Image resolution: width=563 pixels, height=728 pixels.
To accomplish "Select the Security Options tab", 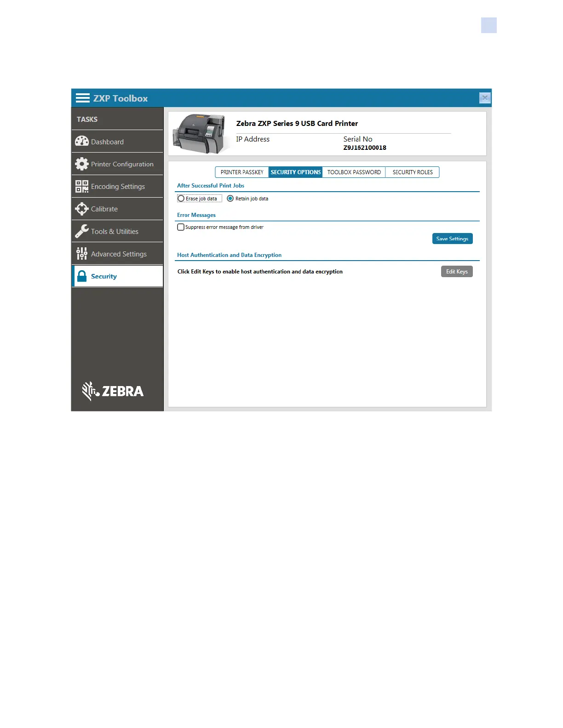I will point(295,172).
